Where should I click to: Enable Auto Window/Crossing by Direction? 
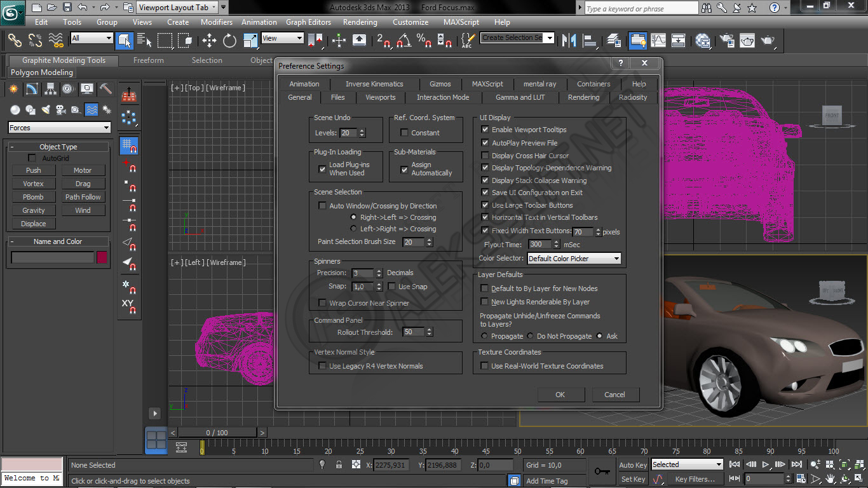point(322,206)
